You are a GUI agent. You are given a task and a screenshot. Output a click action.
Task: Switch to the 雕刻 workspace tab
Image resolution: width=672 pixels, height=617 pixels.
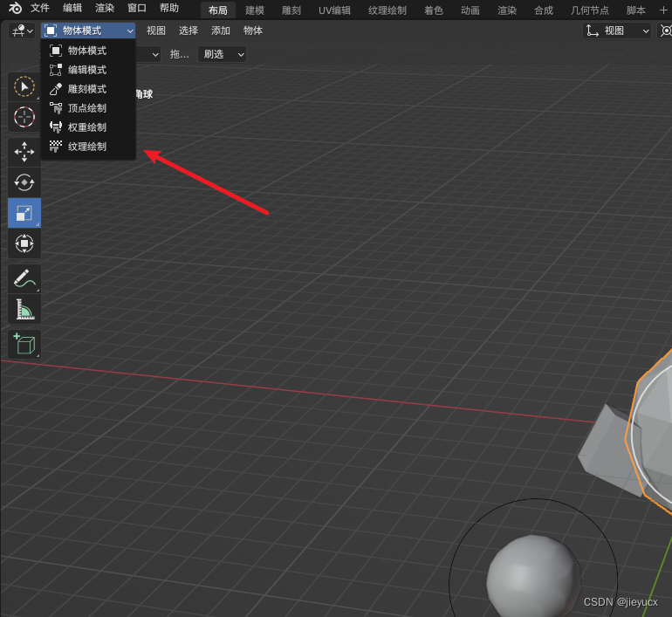[x=291, y=10]
